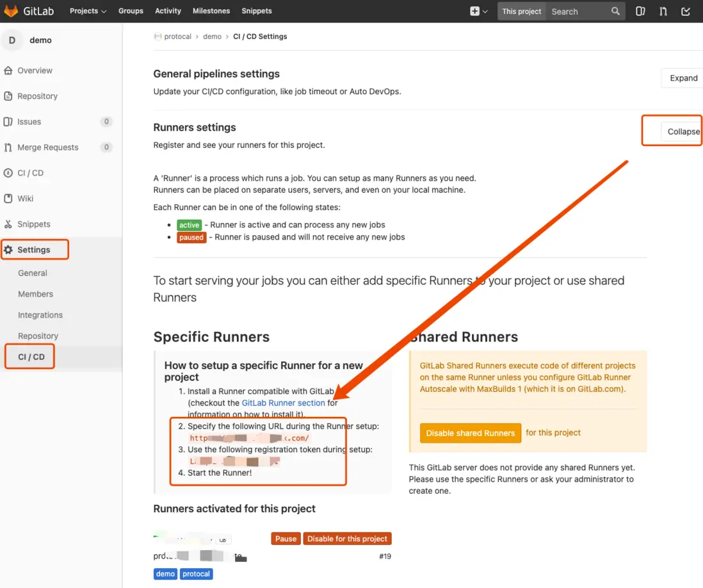The width and height of the screenshot is (703, 588).
Task: Collapse the Runners settings section
Action: (x=683, y=131)
